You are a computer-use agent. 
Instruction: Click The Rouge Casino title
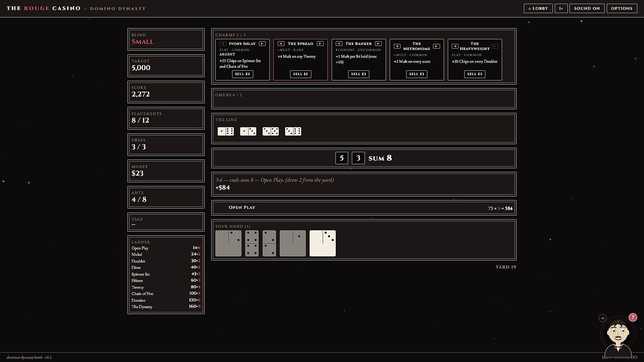44,8
